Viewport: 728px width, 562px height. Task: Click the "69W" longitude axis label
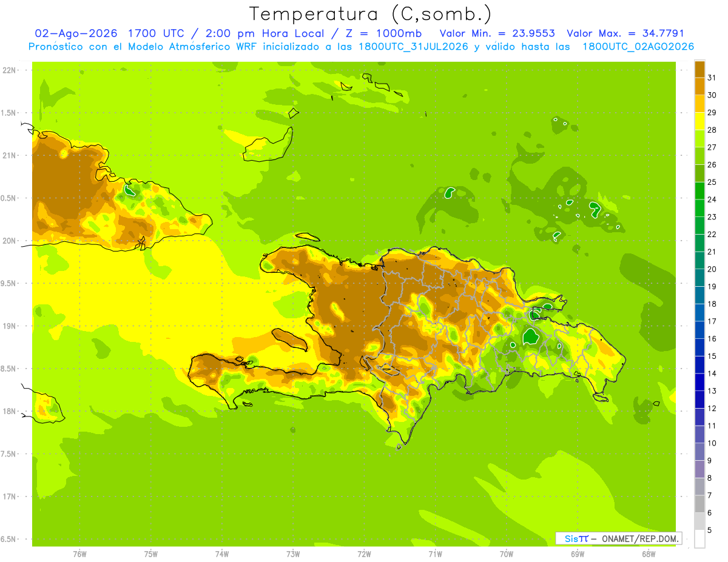coord(578,554)
